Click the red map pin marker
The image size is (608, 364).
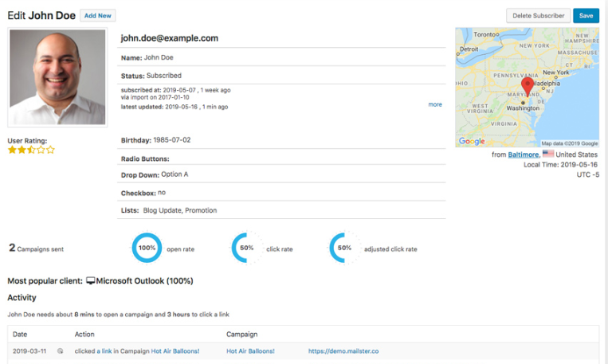tap(527, 86)
